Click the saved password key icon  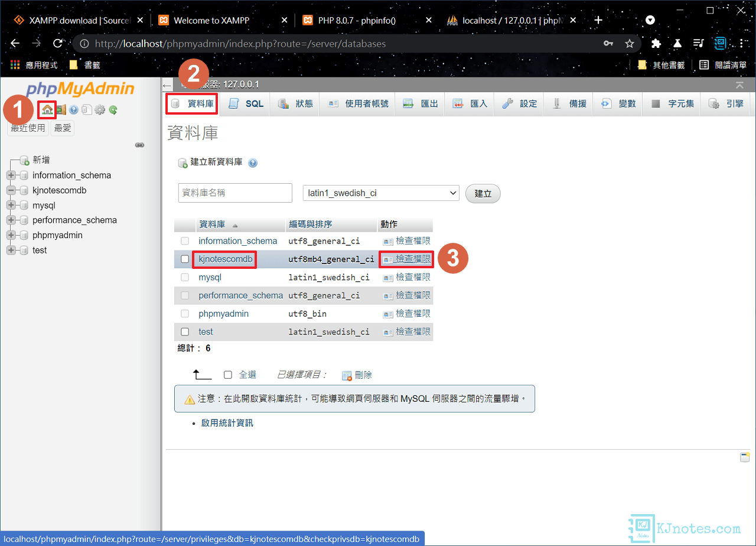(x=608, y=43)
